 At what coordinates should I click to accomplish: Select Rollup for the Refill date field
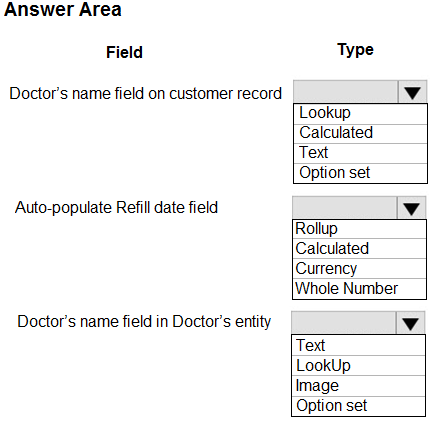(x=359, y=229)
